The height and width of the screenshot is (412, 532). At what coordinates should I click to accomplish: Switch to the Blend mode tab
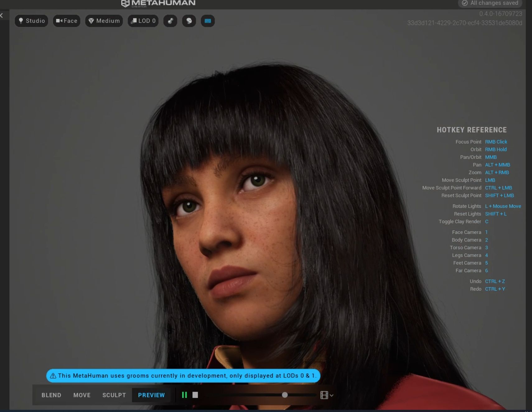click(x=51, y=395)
